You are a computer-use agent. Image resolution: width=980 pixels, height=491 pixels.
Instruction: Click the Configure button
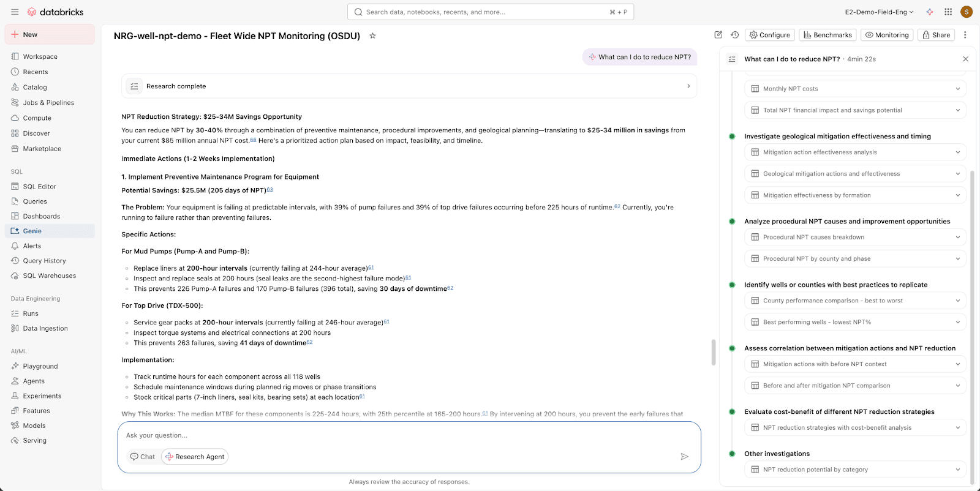(x=770, y=35)
